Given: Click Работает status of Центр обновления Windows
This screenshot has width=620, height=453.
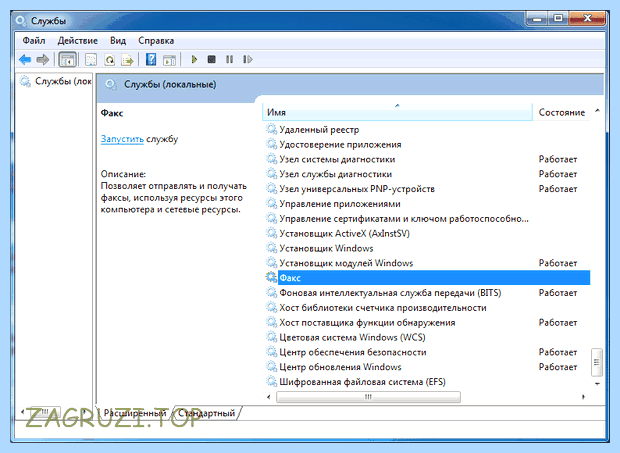Looking at the screenshot, I should [x=558, y=367].
